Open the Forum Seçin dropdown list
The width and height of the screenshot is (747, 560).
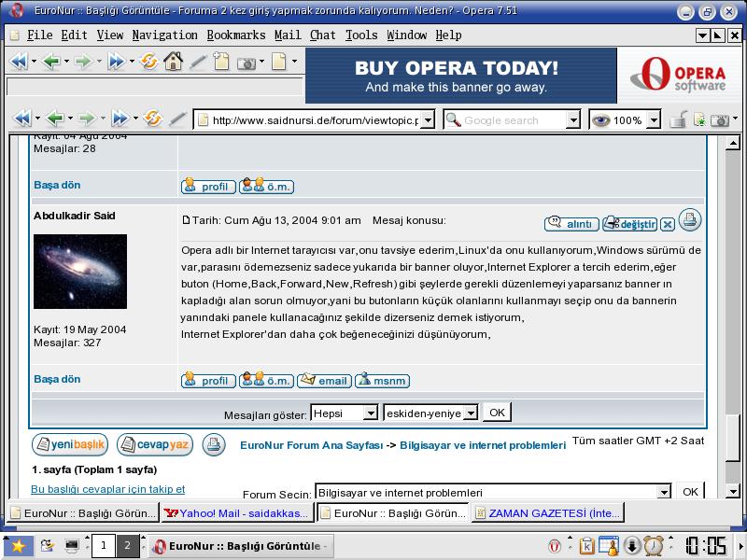click(664, 492)
